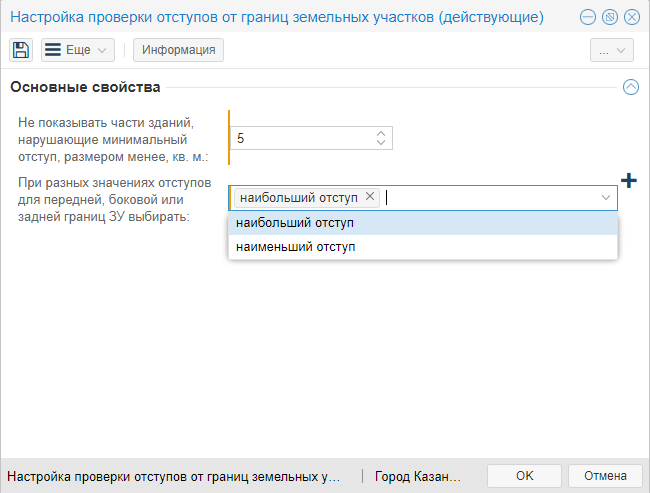This screenshot has height=493, width=650.
Task: Click Город Казань in the status bar
Action: 418,476
